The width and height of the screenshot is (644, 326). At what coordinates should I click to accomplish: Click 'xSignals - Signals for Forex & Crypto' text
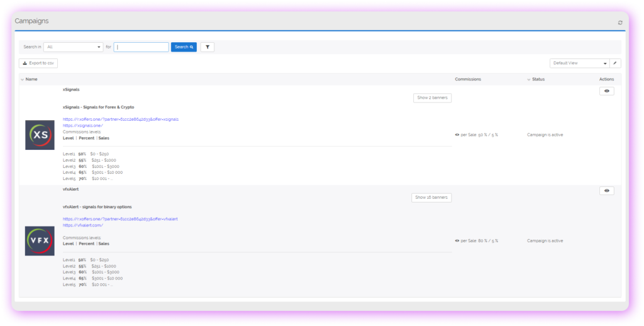point(99,107)
